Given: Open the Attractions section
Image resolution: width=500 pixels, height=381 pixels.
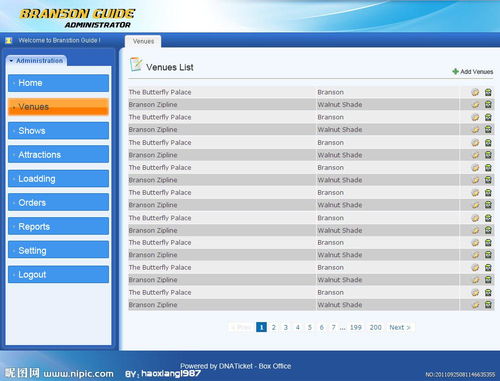Looking at the screenshot, I should pos(58,154).
